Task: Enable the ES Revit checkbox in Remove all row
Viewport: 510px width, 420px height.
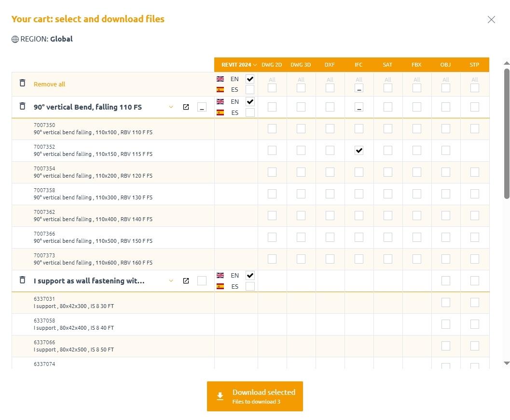Action: (250, 90)
